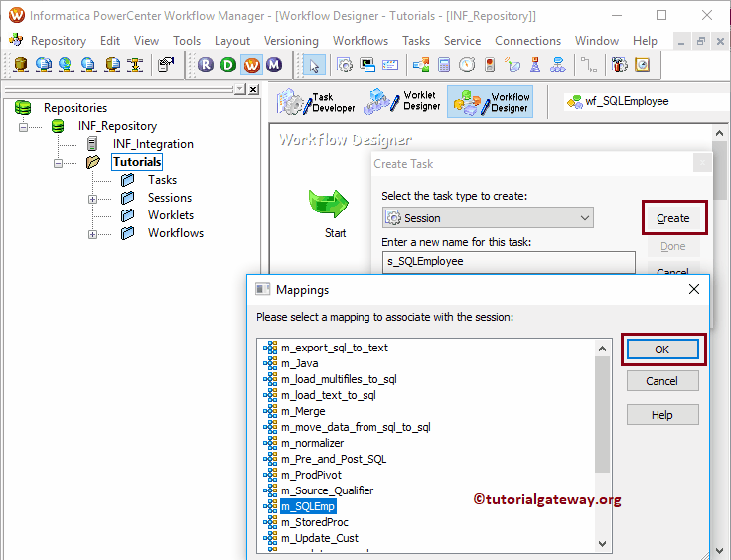Click the first database cylinder toolbar icon
Screen dimensions: 731x560
[x=21, y=65]
